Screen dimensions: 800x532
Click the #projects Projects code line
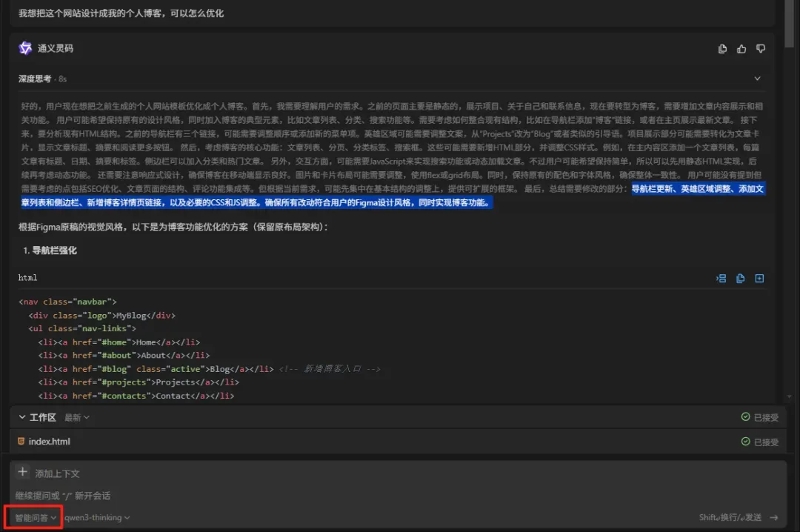[139, 382]
